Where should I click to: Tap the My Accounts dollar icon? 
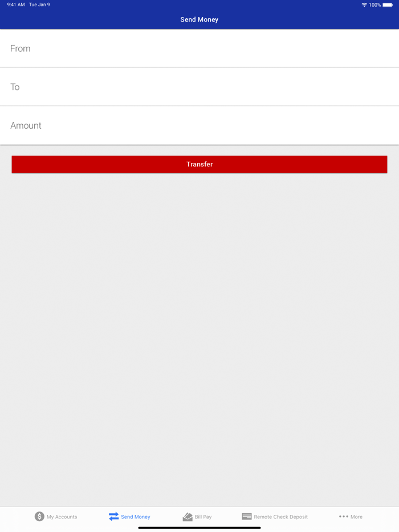39,517
